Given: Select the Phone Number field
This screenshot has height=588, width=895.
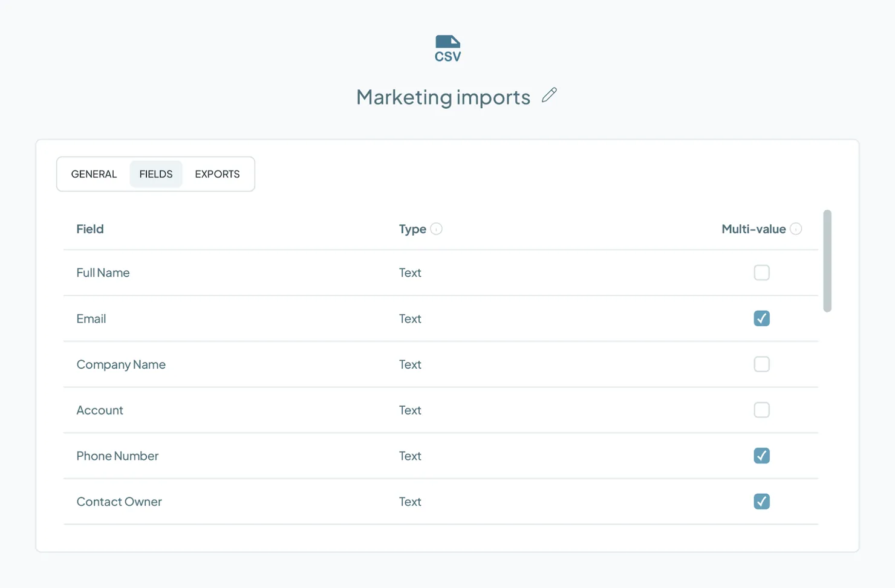Looking at the screenshot, I should click(117, 456).
